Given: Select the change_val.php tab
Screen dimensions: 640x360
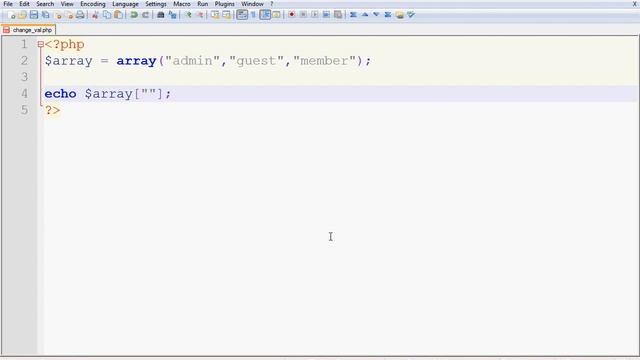Looking at the screenshot, I should coord(29,30).
